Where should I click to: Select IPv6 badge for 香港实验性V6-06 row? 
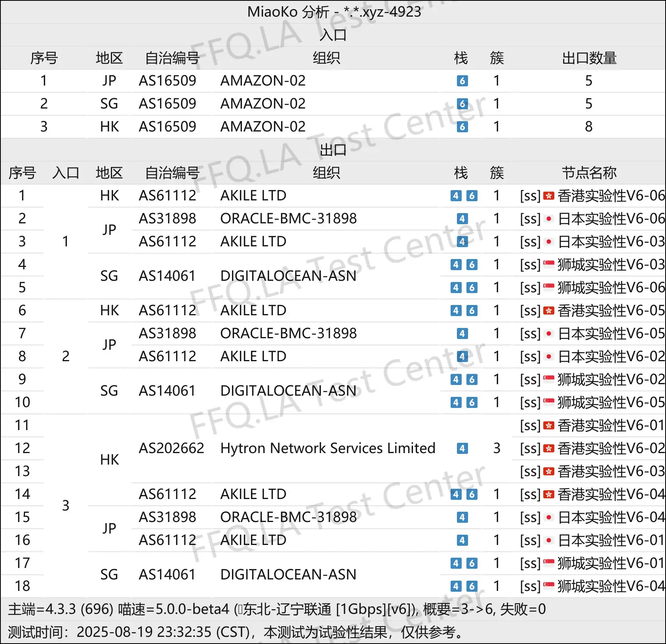pyautogui.click(x=472, y=196)
